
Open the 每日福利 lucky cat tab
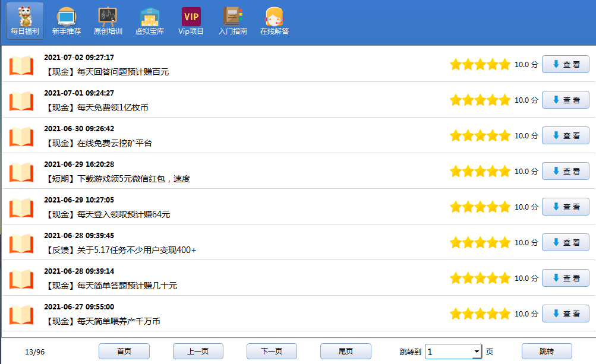coord(25,21)
